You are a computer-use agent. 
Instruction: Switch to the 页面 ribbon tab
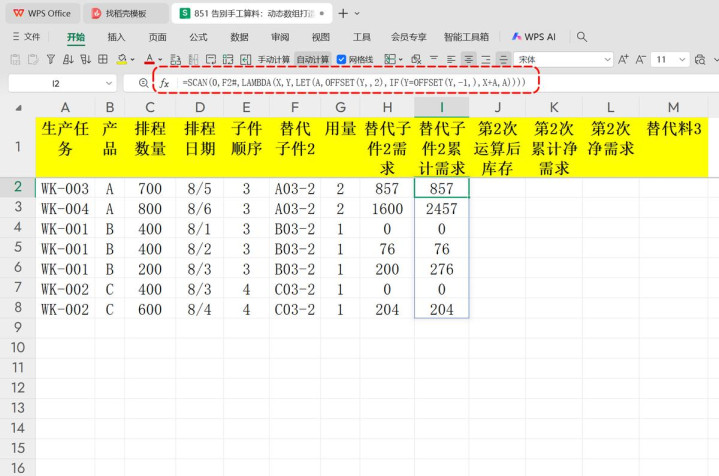157,37
